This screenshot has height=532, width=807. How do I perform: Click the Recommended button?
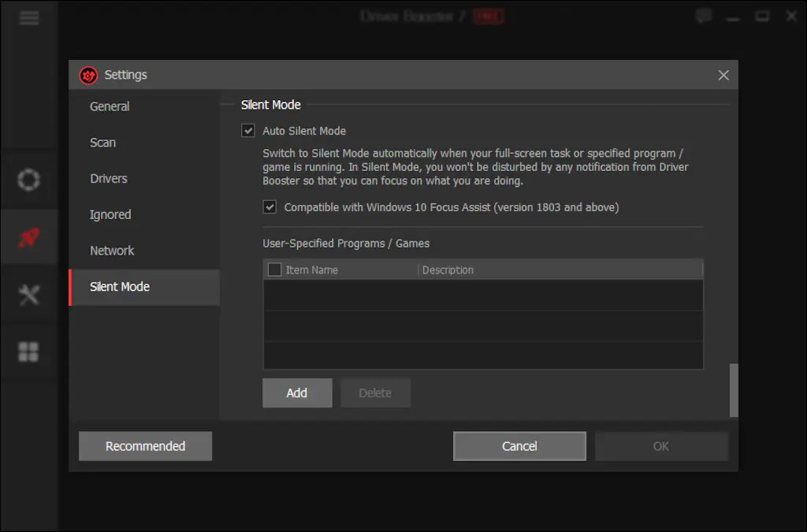pyautogui.click(x=145, y=446)
